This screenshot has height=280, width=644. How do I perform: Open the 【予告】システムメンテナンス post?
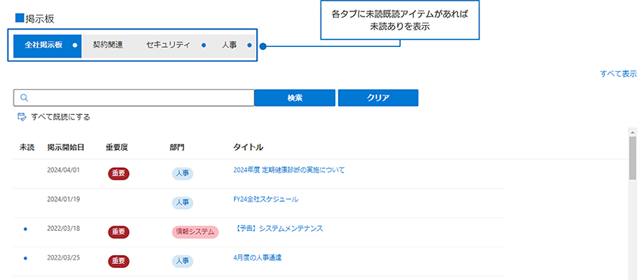point(278,229)
